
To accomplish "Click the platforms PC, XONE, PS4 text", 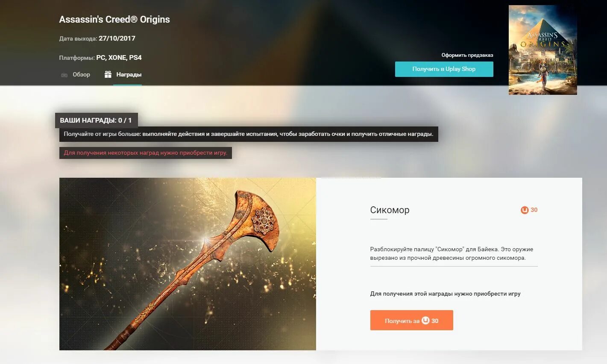I will (119, 58).
